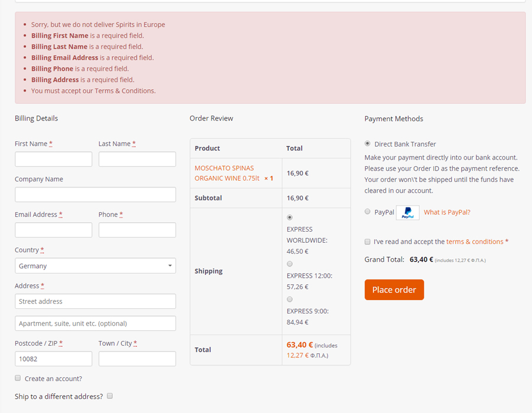Accept the terms & conditions checkbox

[x=368, y=242]
